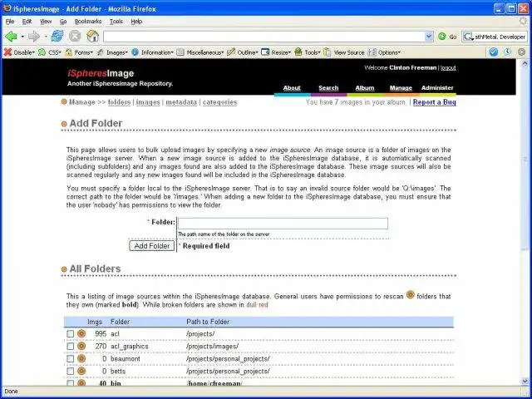Follow the images sub-navigation link
Image resolution: width=532 pixels, height=399 pixels.
[x=148, y=102]
